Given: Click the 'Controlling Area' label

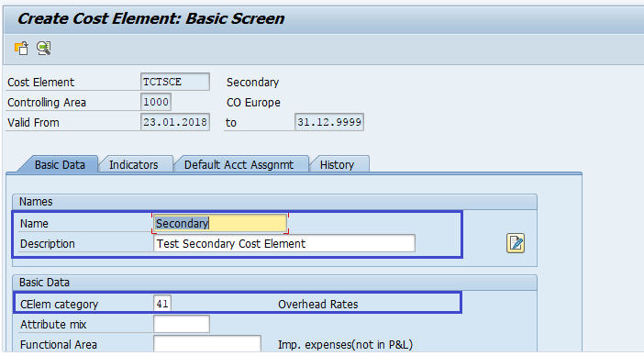Looking at the screenshot, I should [x=47, y=102].
